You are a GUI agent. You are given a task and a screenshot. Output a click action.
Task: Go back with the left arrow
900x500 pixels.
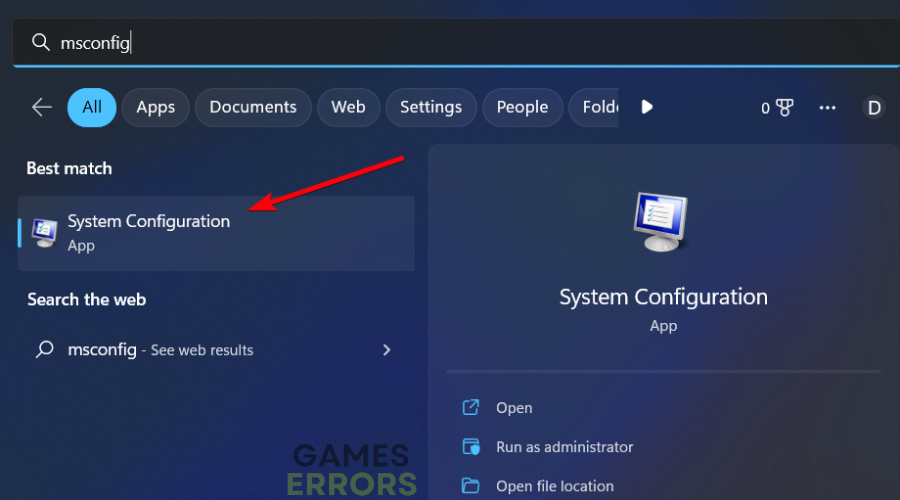42,107
